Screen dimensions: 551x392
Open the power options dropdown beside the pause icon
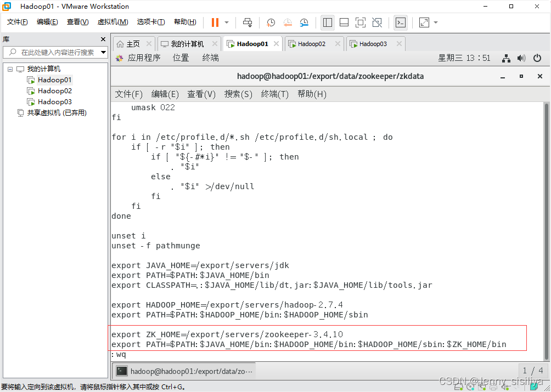227,22
